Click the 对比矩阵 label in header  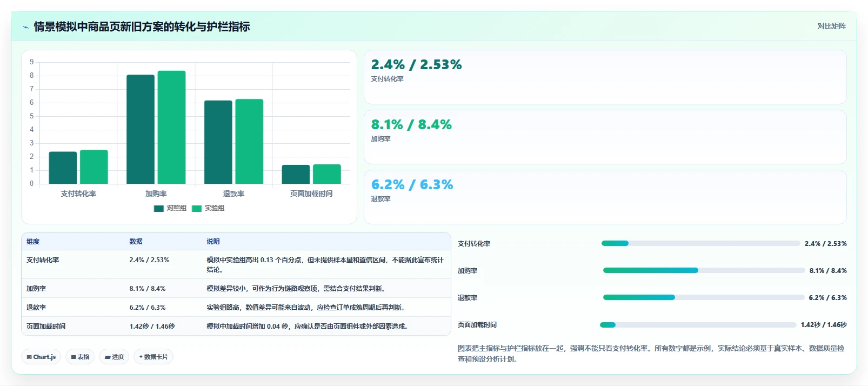(831, 26)
